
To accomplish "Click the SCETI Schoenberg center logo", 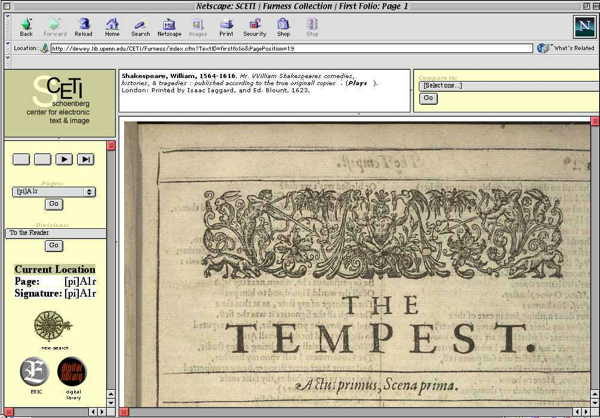I will (60, 103).
